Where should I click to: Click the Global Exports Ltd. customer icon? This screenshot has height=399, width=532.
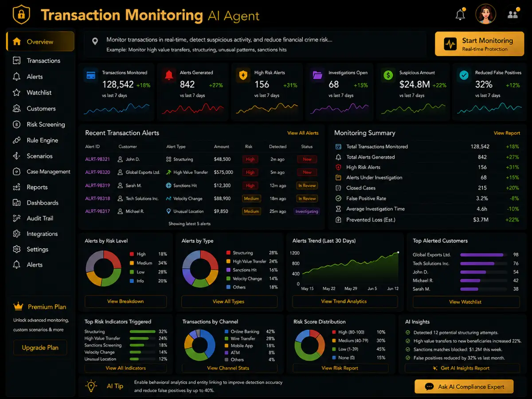click(x=120, y=172)
